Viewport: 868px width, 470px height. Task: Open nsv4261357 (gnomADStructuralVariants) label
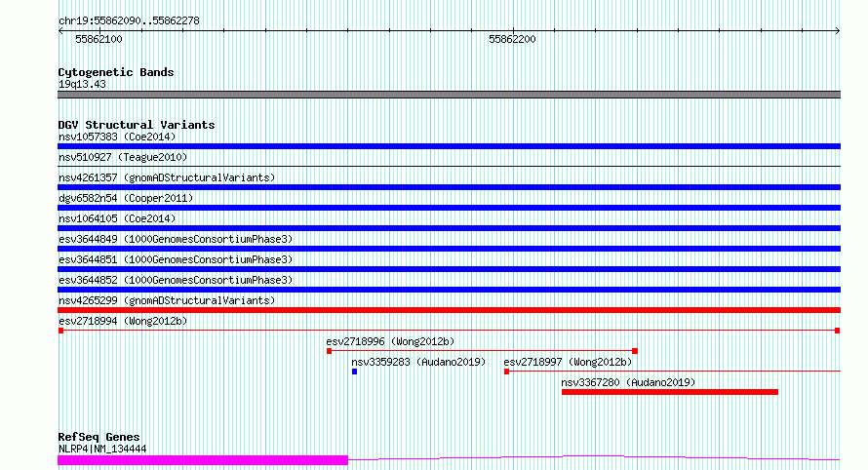(x=167, y=177)
